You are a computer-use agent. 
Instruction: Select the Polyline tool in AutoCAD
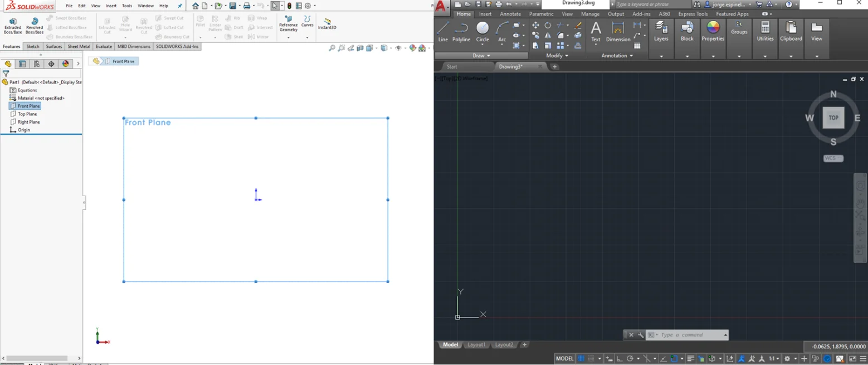pyautogui.click(x=461, y=32)
